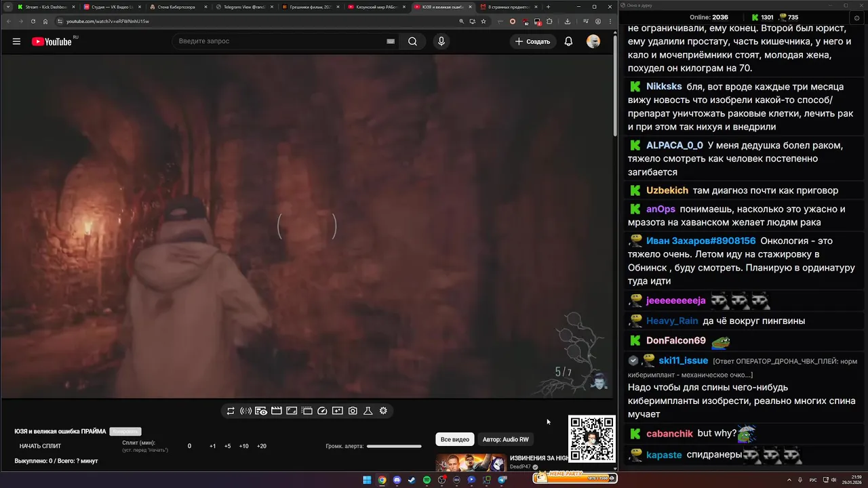Add +1 minute to split
The height and width of the screenshot is (488, 868).
click(x=213, y=446)
